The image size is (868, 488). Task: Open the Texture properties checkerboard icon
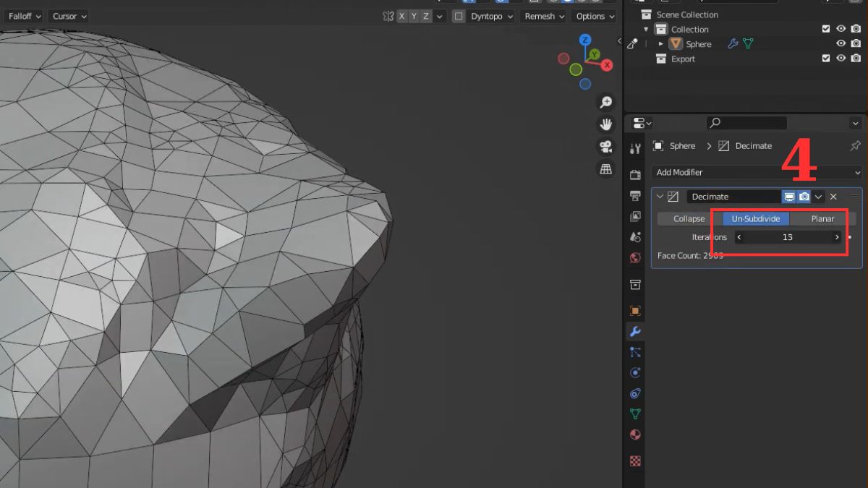pos(635,461)
